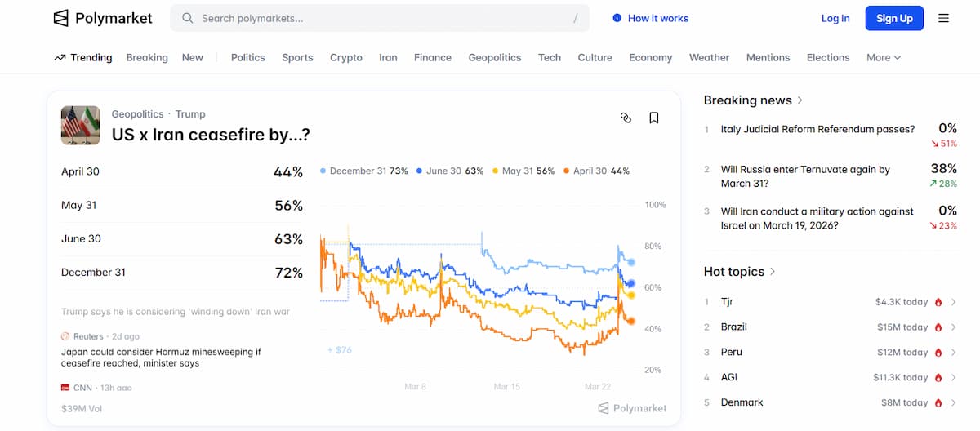The width and height of the screenshot is (980, 431).
Task: Click the Log In link
Action: (x=835, y=18)
